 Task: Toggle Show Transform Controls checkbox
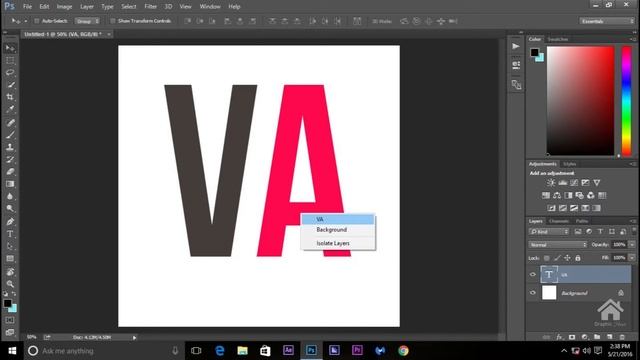click(113, 21)
